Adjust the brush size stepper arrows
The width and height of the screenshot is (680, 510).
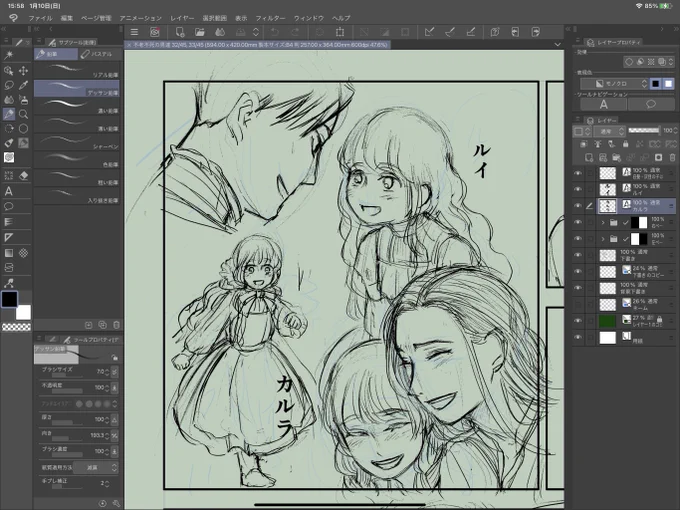(107, 372)
